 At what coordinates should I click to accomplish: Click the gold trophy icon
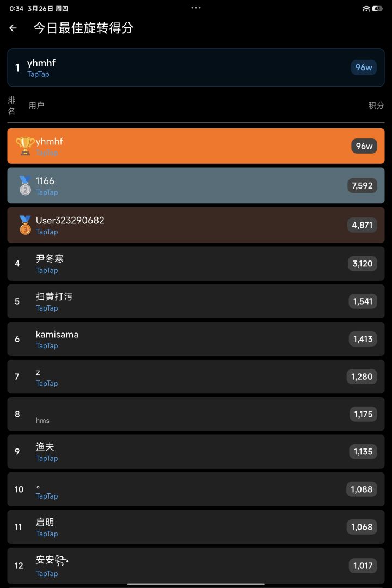click(x=25, y=146)
